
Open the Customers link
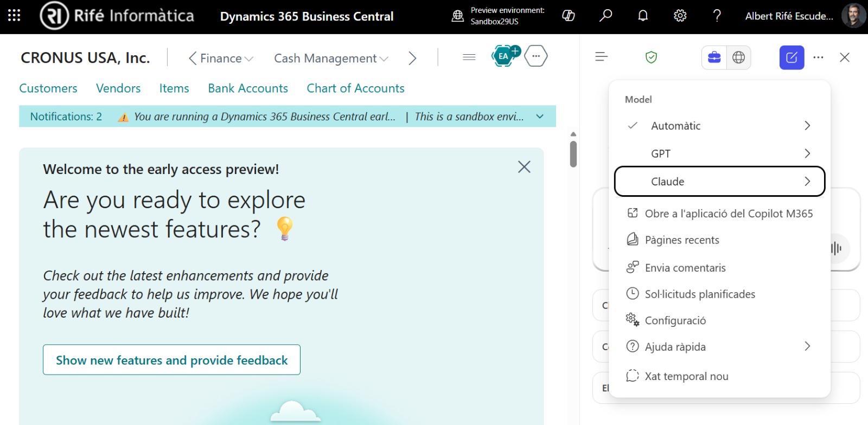(48, 88)
